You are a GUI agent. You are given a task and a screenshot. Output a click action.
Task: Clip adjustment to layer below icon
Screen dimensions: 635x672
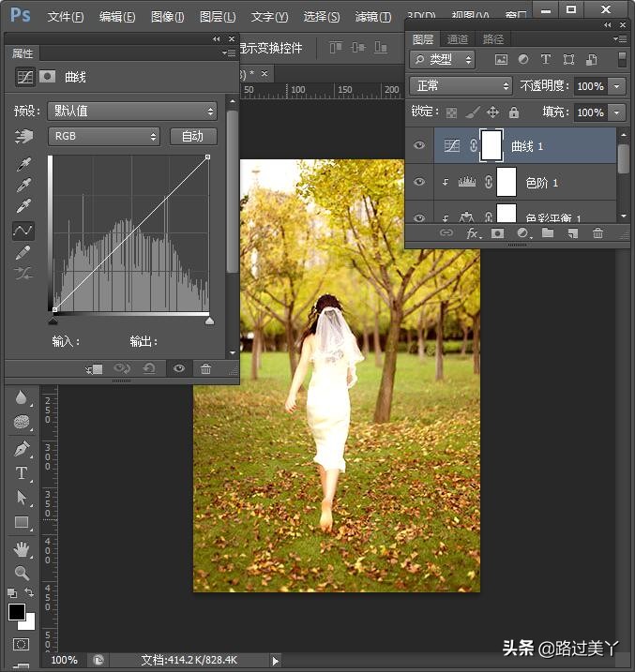94,369
